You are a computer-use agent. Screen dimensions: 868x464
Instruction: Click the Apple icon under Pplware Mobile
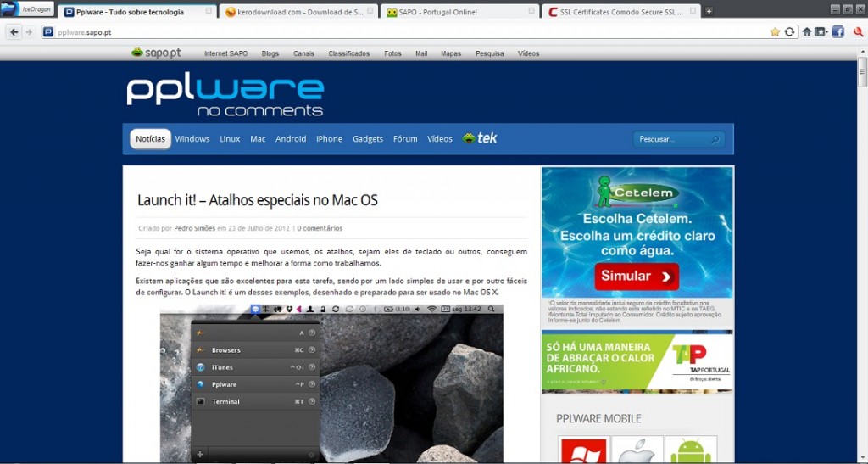coord(637,450)
